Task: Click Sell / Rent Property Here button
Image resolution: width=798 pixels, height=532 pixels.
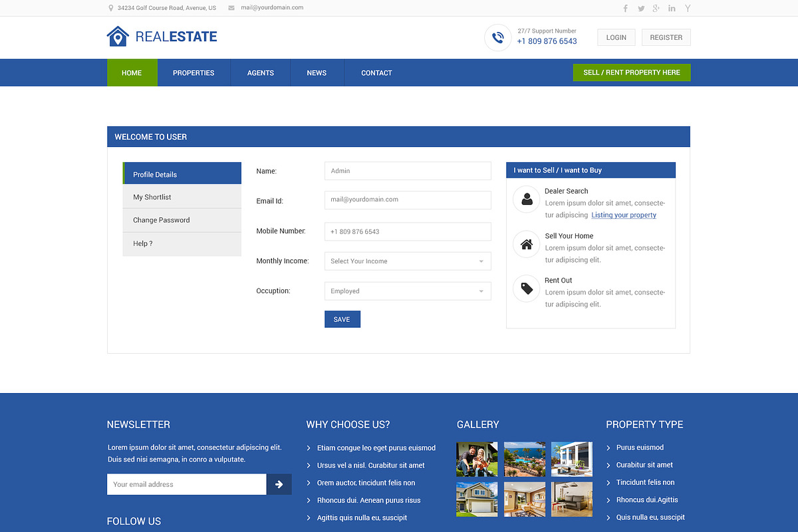Action: pyautogui.click(x=632, y=72)
